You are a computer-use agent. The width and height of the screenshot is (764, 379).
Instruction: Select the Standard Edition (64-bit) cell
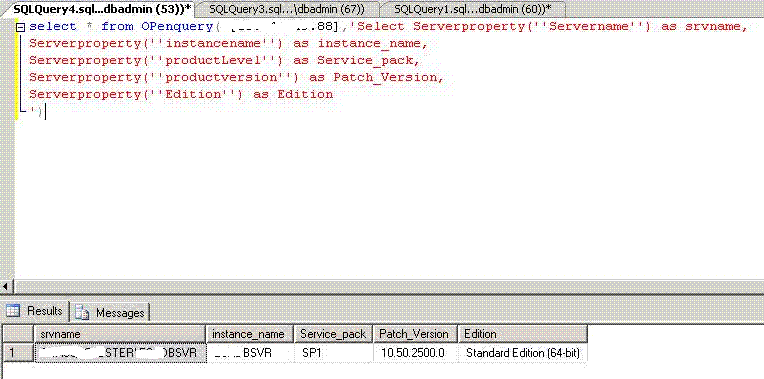pyautogui.click(x=523, y=353)
